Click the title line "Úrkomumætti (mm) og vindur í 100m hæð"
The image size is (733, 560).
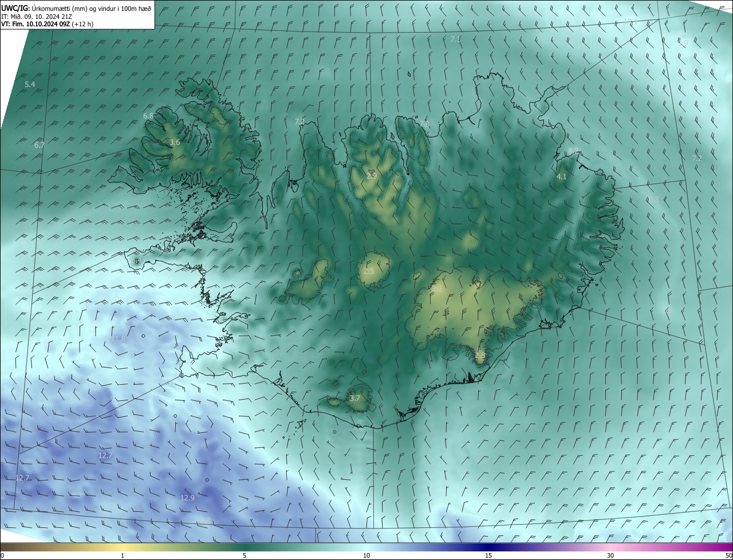92,8
